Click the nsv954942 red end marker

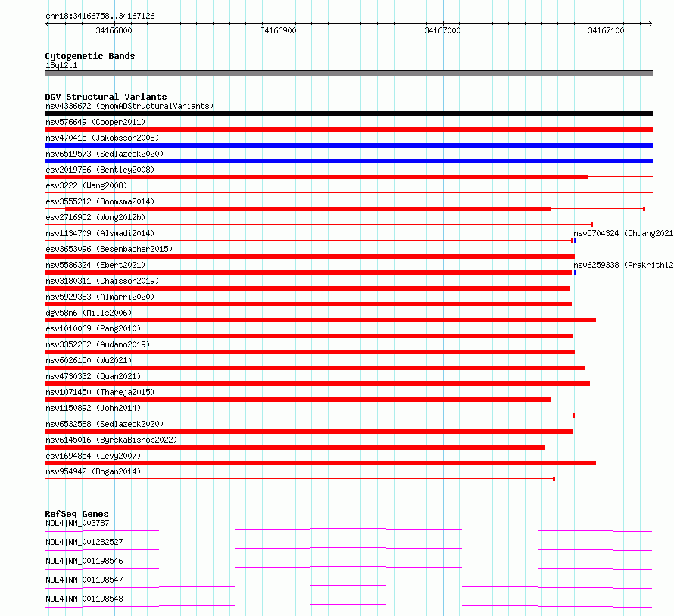point(554,479)
